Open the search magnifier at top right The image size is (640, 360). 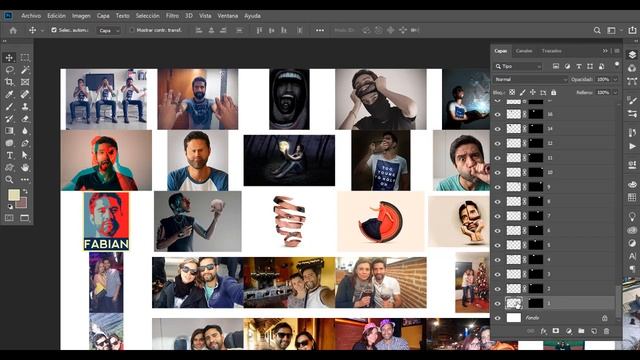[597, 31]
